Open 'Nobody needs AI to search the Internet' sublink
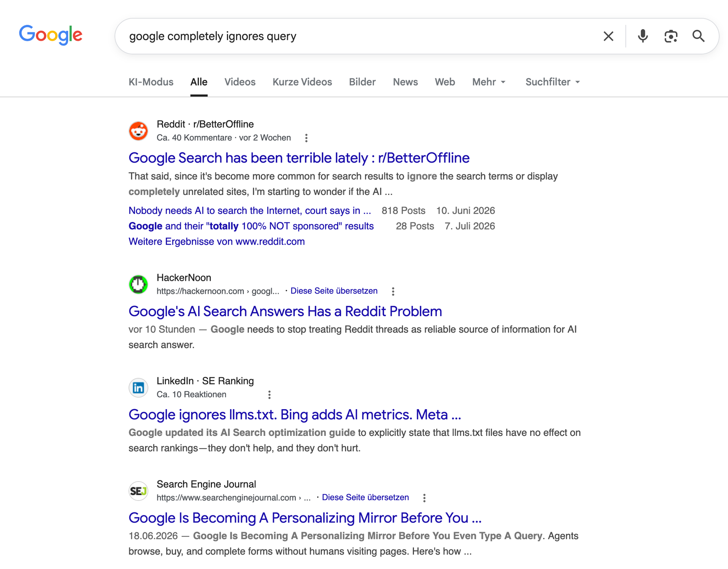Viewport: 728px width, 569px height. point(250,211)
